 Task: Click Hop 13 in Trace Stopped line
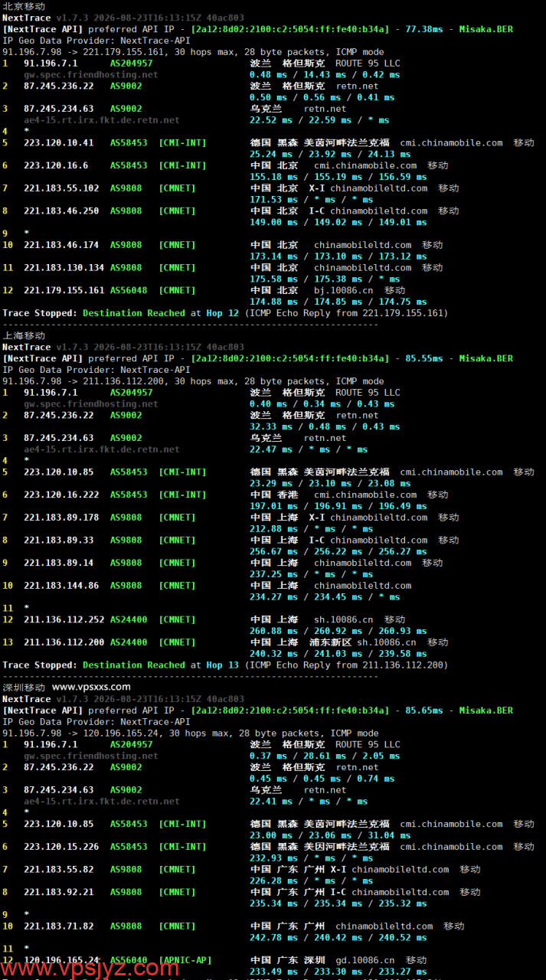pos(223,665)
